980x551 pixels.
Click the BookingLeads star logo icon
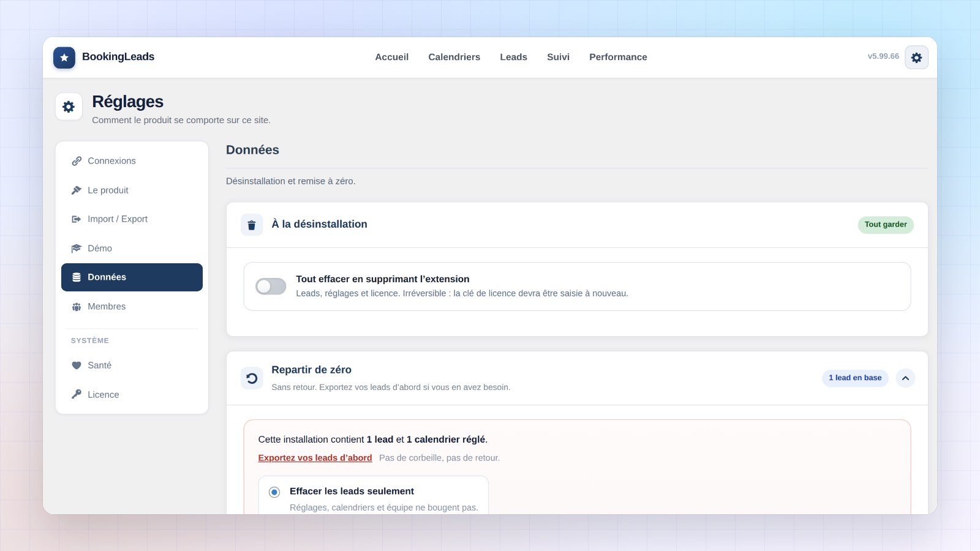click(64, 58)
